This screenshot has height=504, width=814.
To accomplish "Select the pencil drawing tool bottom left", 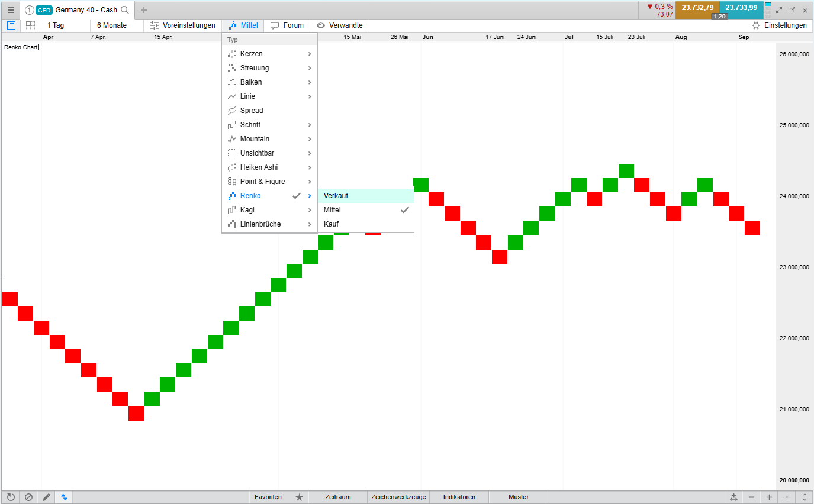I will click(46, 497).
